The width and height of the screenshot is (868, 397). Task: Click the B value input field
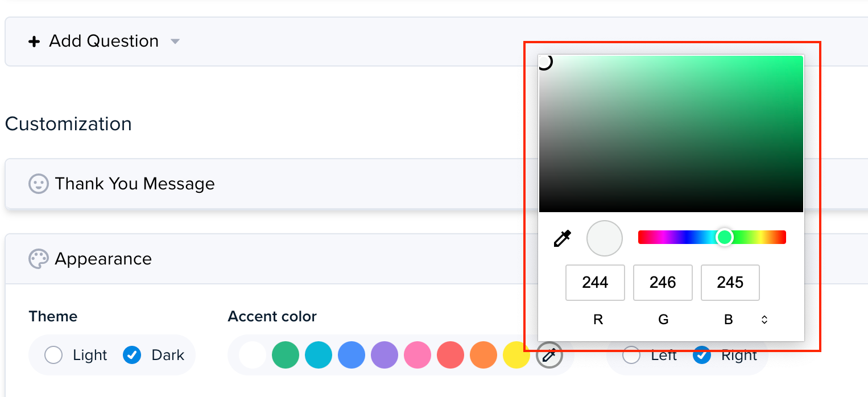(x=730, y=283)
